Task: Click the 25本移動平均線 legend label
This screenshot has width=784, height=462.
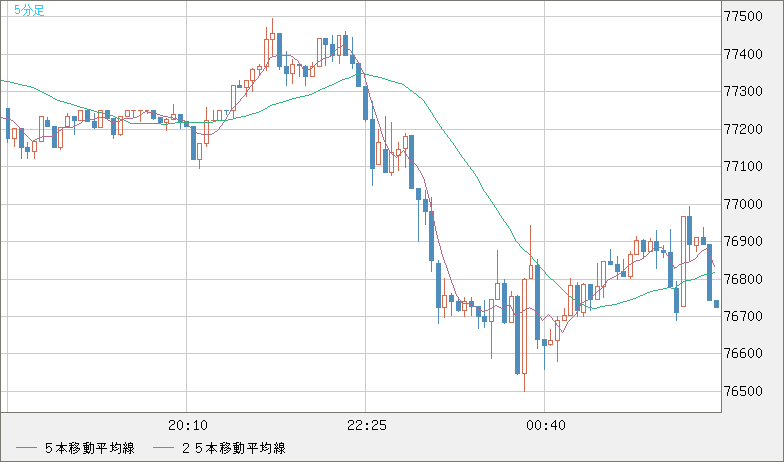Action: [234, 448]
